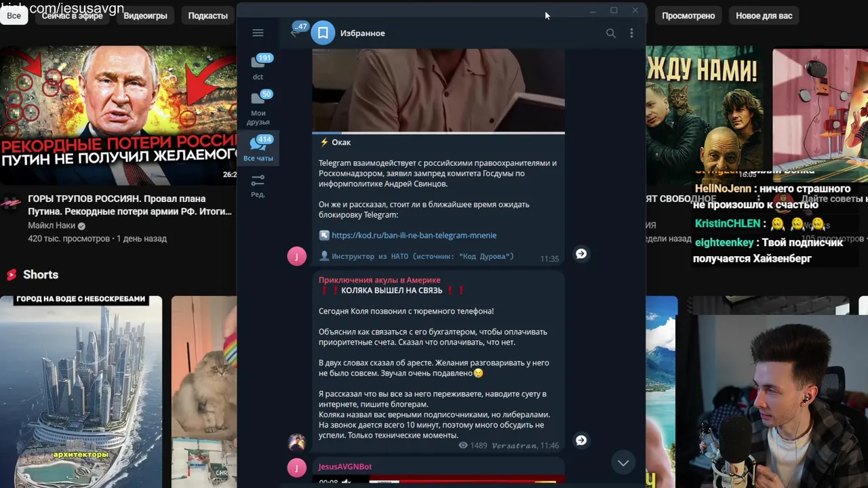Click the 1489 views eye counter
868x488 pixels.
[473, 445]
